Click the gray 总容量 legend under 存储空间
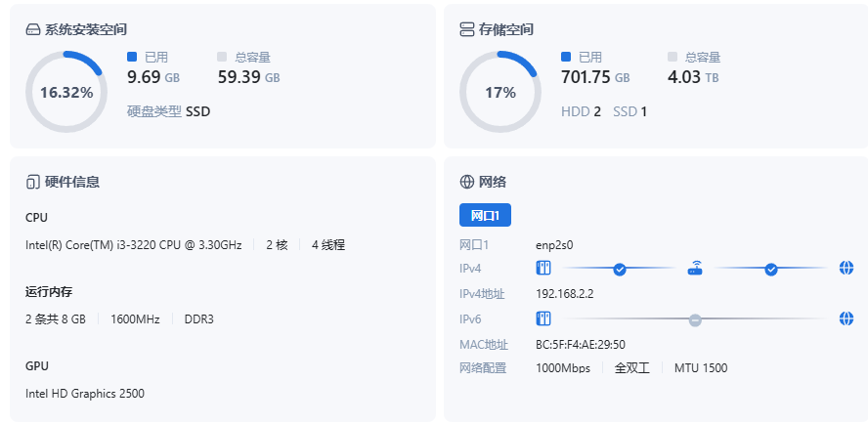 click(694, 57)
